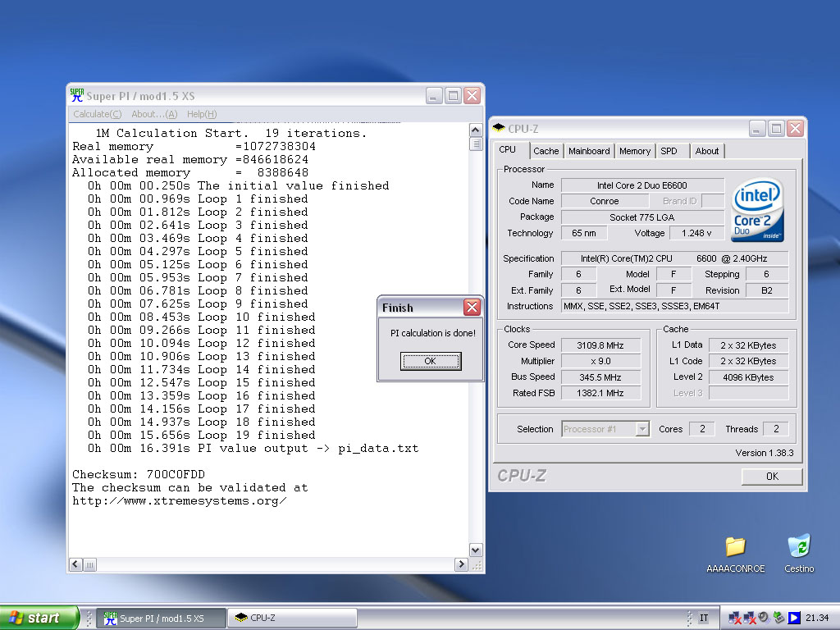
Task: Click the leftmost disconnected network tray icon
Action: 735,618
